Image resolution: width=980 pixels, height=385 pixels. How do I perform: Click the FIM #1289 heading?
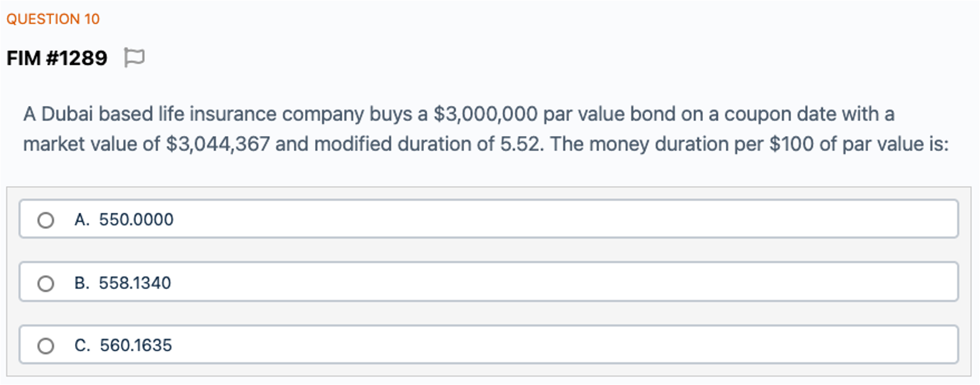coord(57,58)
